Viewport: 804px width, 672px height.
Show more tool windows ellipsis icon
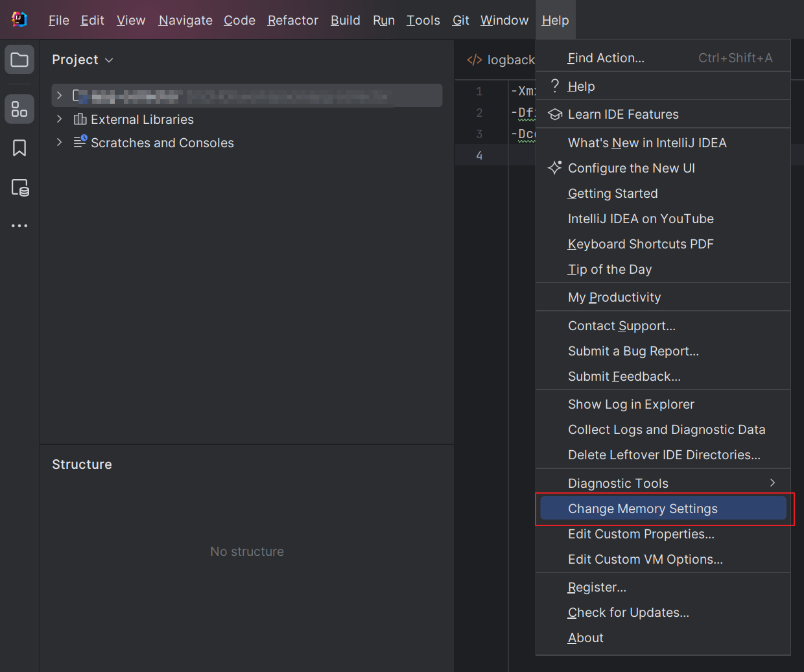[x=19, y=226]
